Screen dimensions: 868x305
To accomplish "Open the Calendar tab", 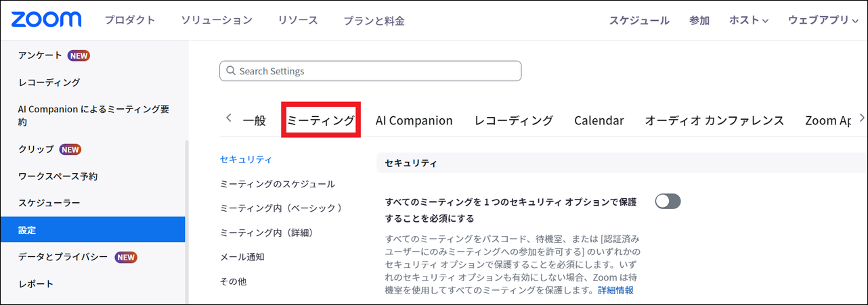I will pos(599,120).
